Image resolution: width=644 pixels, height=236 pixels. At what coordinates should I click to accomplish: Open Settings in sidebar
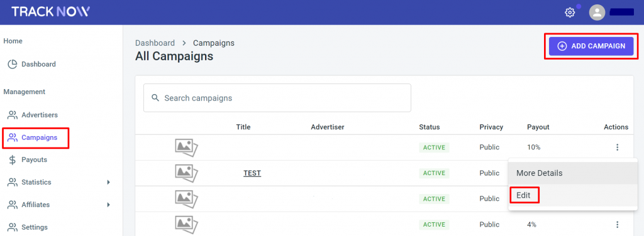(35, 227)
